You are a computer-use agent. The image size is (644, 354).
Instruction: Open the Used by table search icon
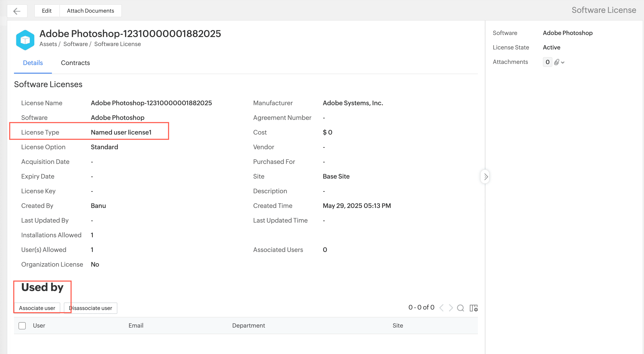pyautogui.click(x=460, y=308)
